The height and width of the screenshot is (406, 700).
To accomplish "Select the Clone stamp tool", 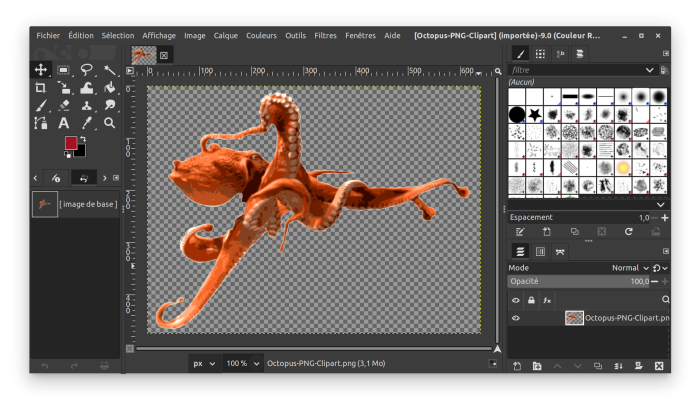I will 87,105.
